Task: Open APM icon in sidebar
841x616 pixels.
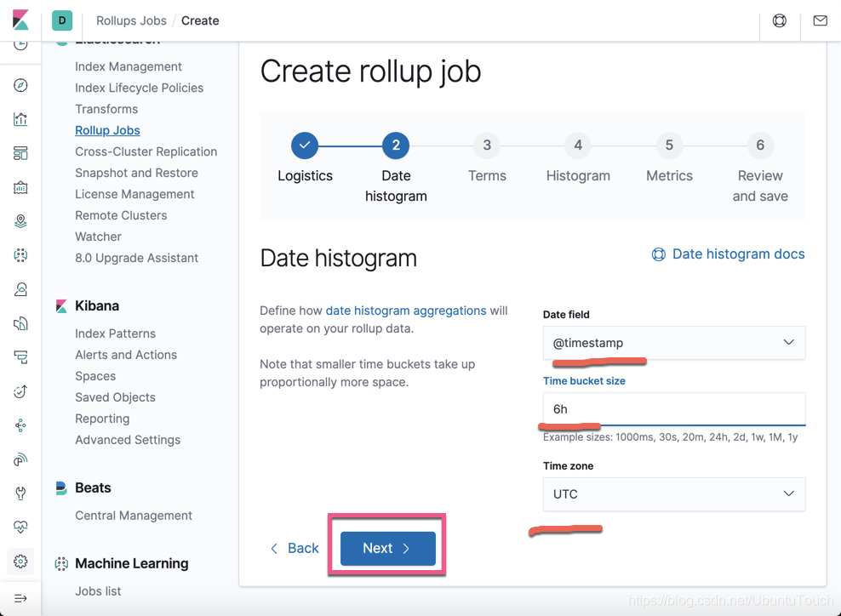Action: (20, 357)
